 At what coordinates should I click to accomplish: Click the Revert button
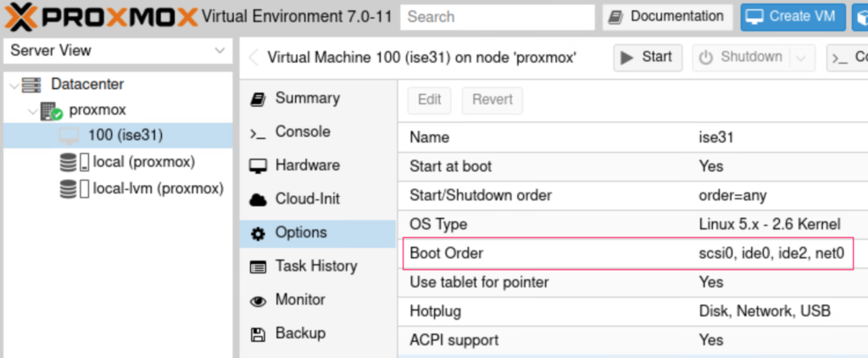point(492,100)
